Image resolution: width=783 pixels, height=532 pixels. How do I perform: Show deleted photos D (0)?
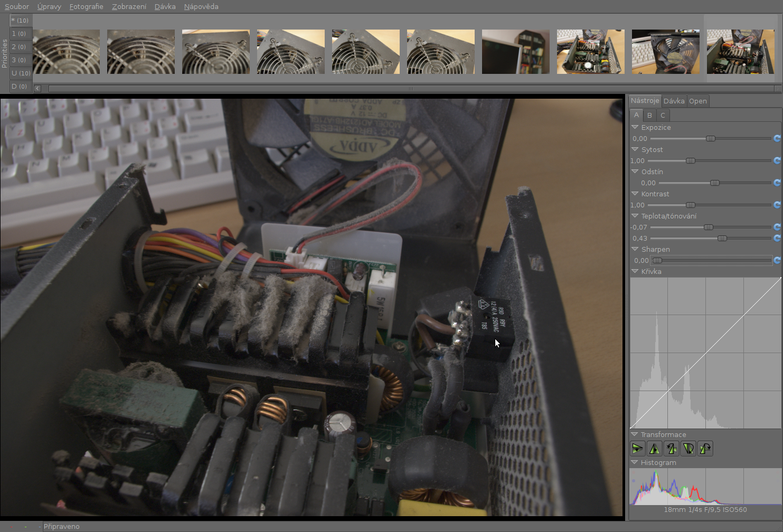tap(21, 86)
